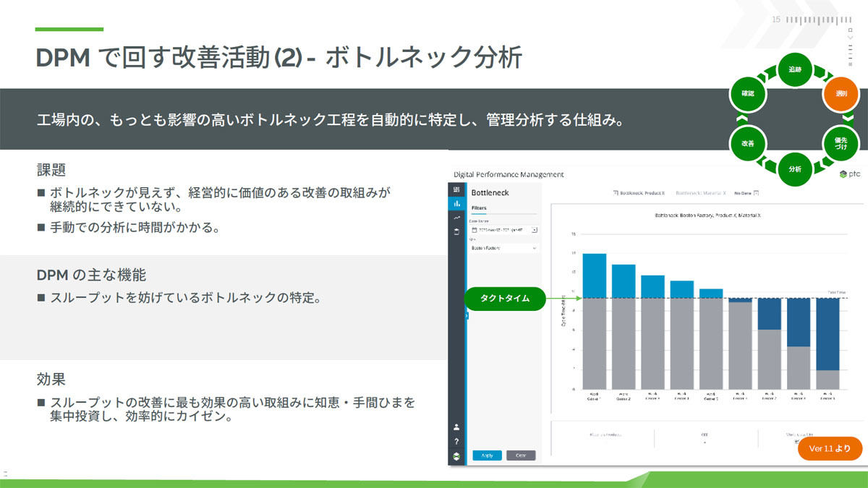Click the Digital Performance Management title
Screen dimensions: 868x488
click(x=509, y=174)
